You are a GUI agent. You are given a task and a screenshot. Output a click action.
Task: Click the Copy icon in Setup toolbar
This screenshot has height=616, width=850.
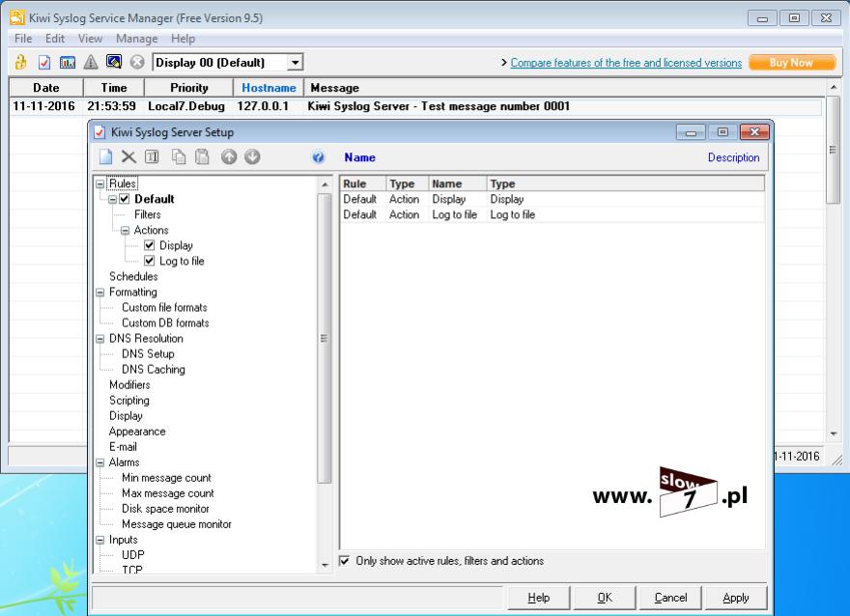coord(179,157)
